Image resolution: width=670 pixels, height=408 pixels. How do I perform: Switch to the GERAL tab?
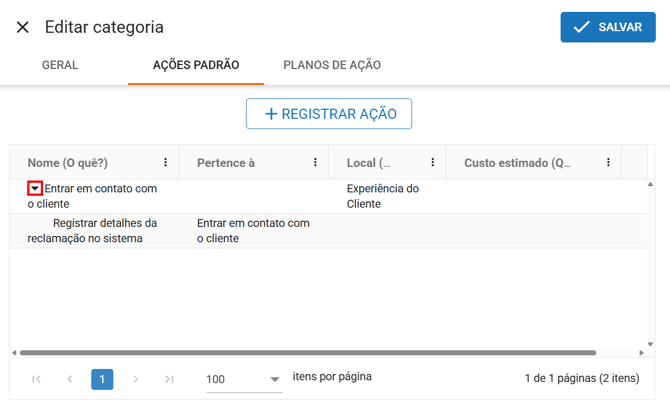(60, 65)
